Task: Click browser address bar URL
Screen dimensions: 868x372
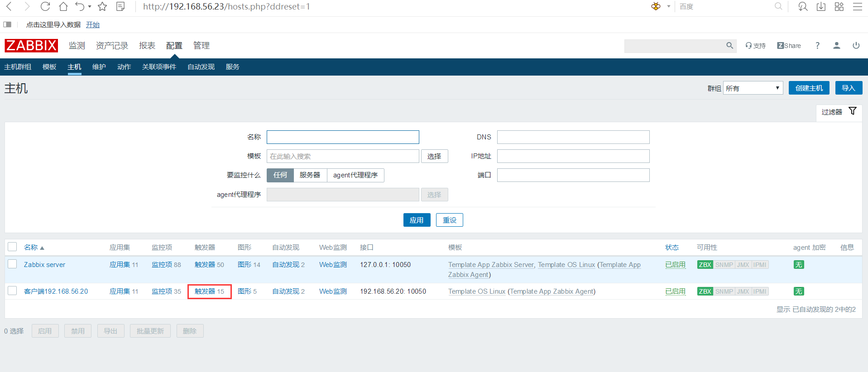Action: point(226,7)
